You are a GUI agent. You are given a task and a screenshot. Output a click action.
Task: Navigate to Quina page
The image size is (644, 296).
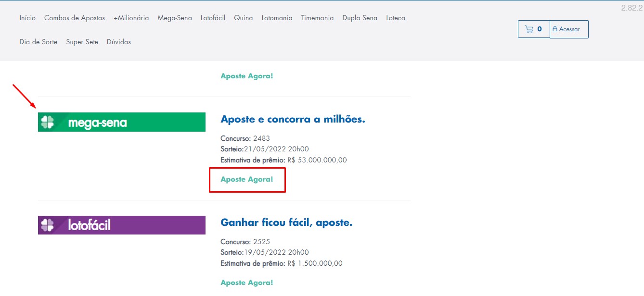(x=243, y=18)
